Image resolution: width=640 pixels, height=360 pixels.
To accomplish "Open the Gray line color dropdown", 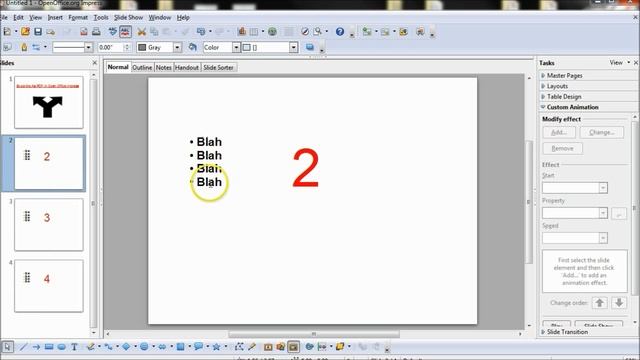I will (x=177, y=47).
